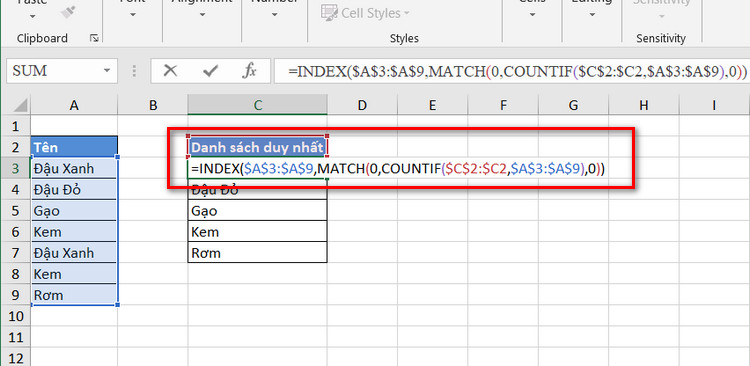Expand the Cells group dropdown
The height and width of the screenshot is (366, 750).
(x=532, y=15)
